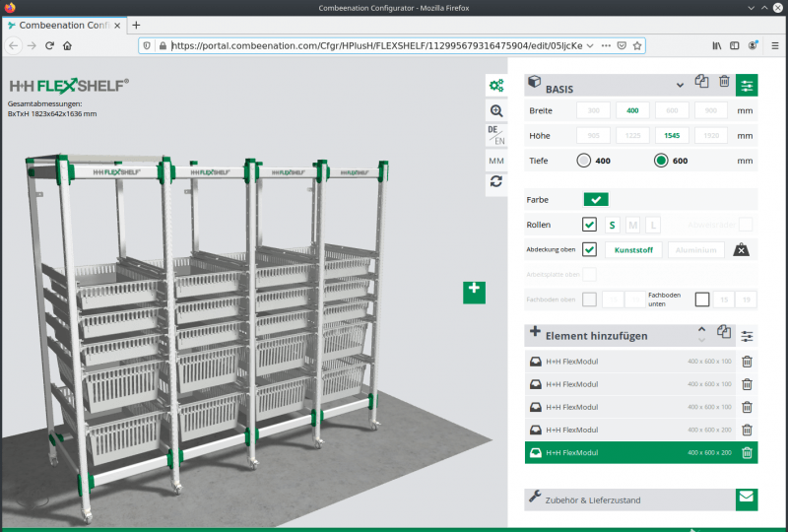Delete the unselected FlexModul 400 x 600 x 200
The image size is (788, 532).
pos(747,430)
